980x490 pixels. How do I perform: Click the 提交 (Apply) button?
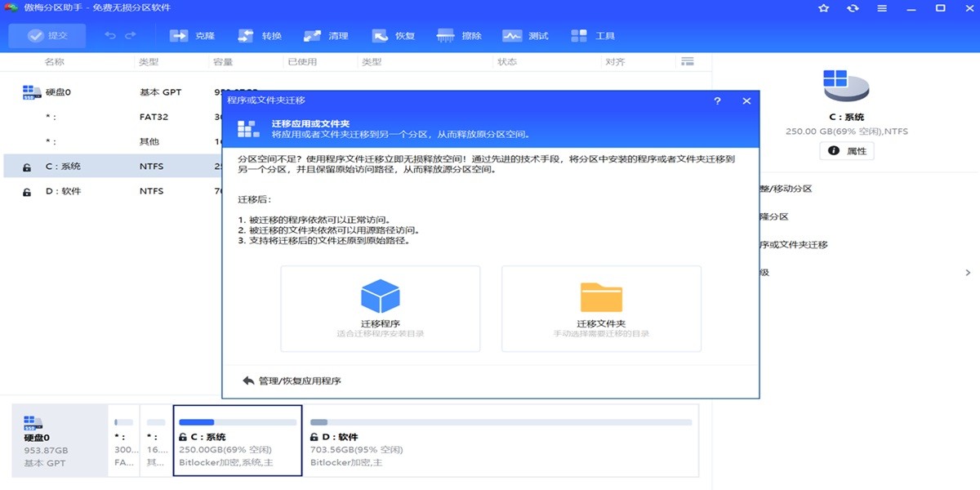(49, 35)
